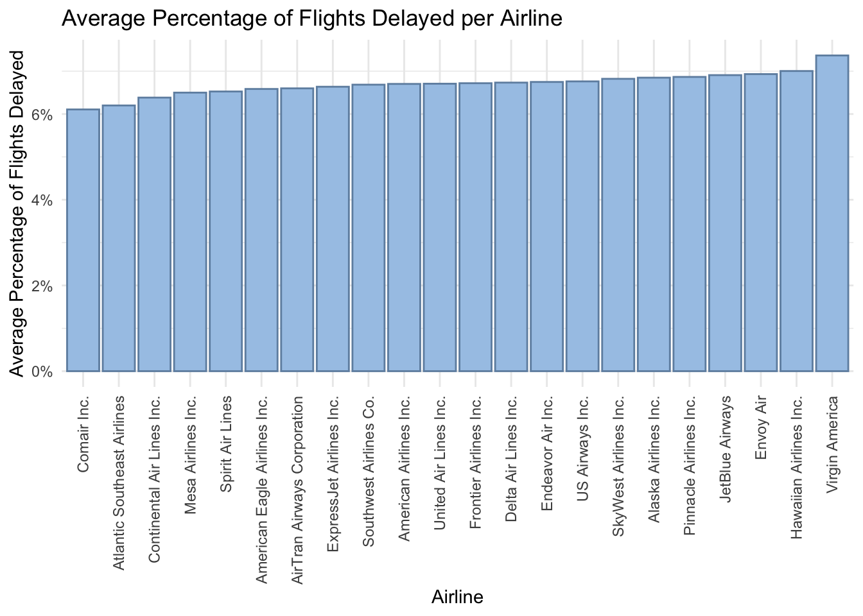863x616 pixels.
Task: Click the 'Airline' x-axis title
Action: pyautogui.click(x=457, y=597)
